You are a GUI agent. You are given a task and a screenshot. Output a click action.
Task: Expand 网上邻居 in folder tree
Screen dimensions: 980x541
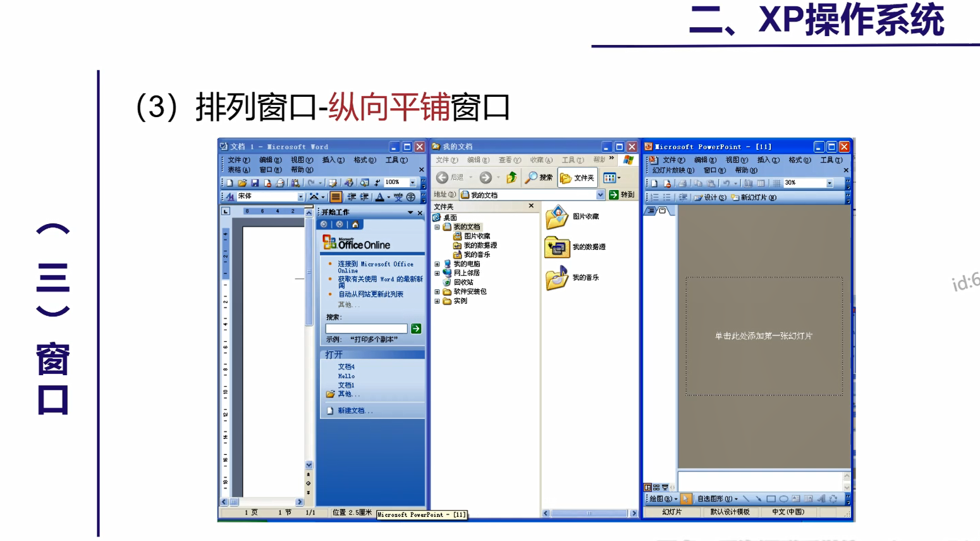(x=437, y=273)
